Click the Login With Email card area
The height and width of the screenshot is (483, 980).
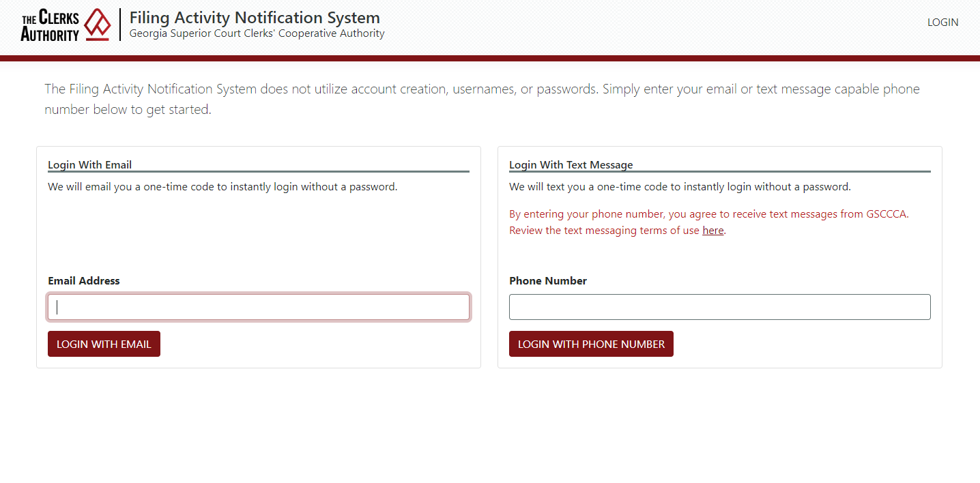click(x=258, y=246)
